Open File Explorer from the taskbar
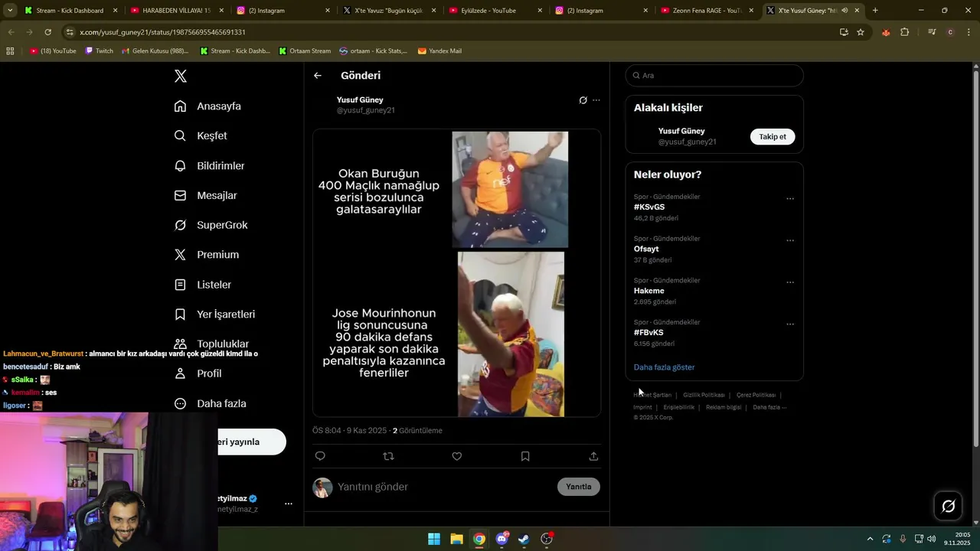 click(456, 539)
